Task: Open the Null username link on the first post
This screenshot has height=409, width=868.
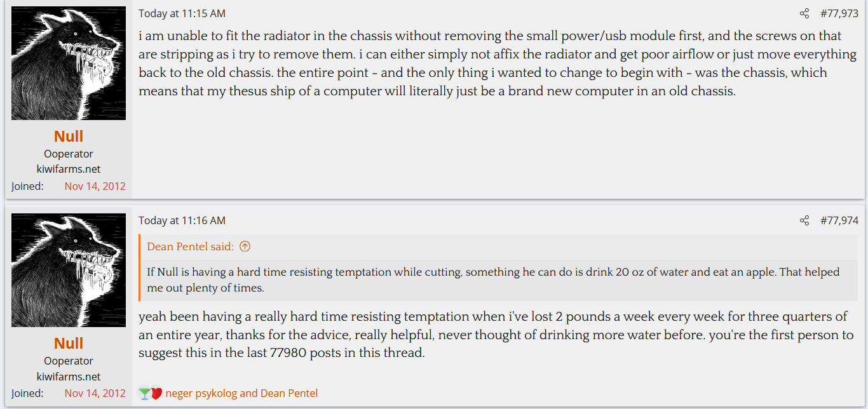Action: (x=69, y=137)
